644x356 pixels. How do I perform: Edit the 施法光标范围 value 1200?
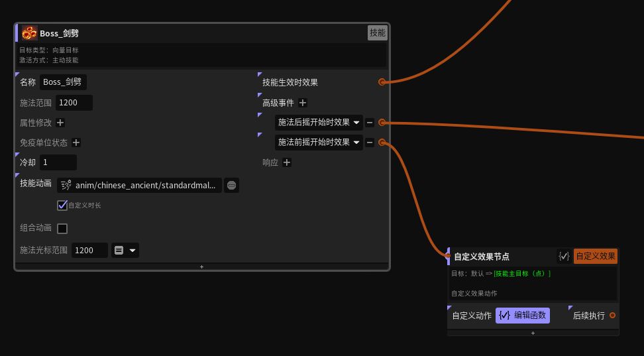click(x=89, y=251)
